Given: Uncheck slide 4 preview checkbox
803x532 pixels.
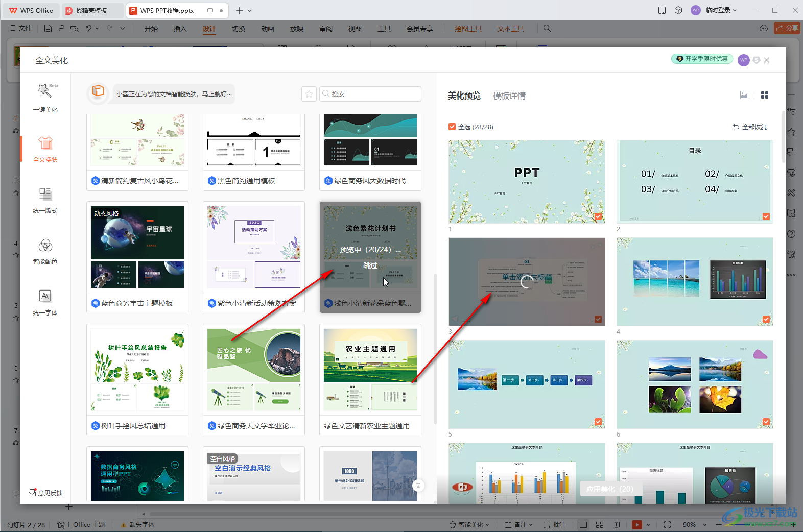Looking at the screenshot, I should [x=766, y=319].
